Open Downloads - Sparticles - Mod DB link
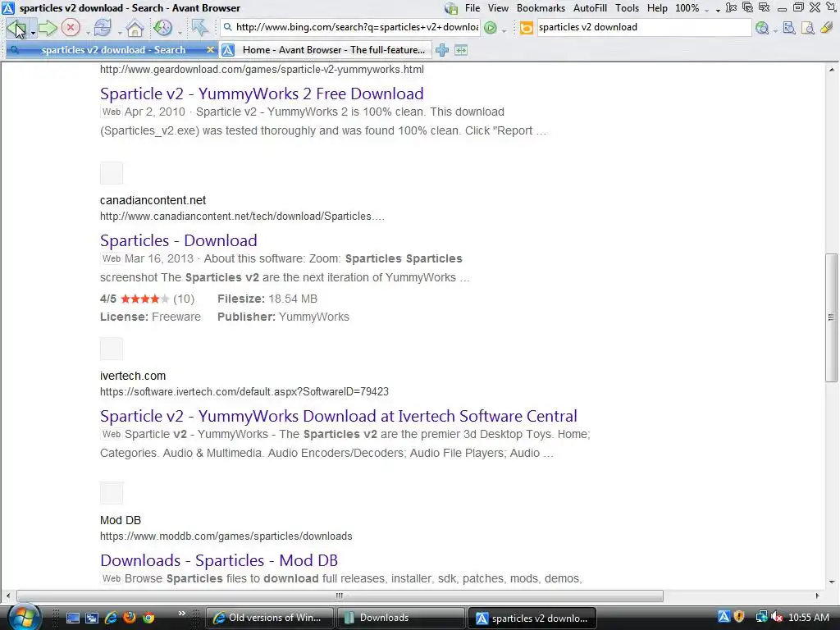 [218, 560]
